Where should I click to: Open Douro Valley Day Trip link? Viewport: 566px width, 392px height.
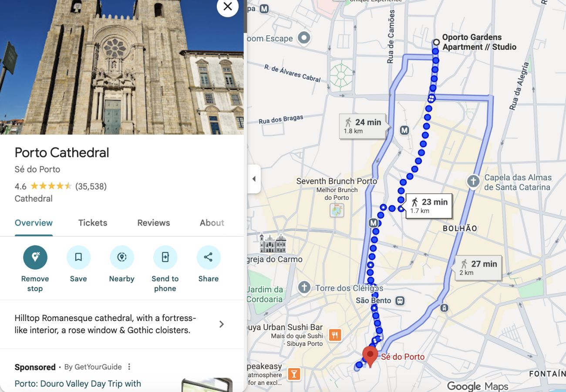77,384
